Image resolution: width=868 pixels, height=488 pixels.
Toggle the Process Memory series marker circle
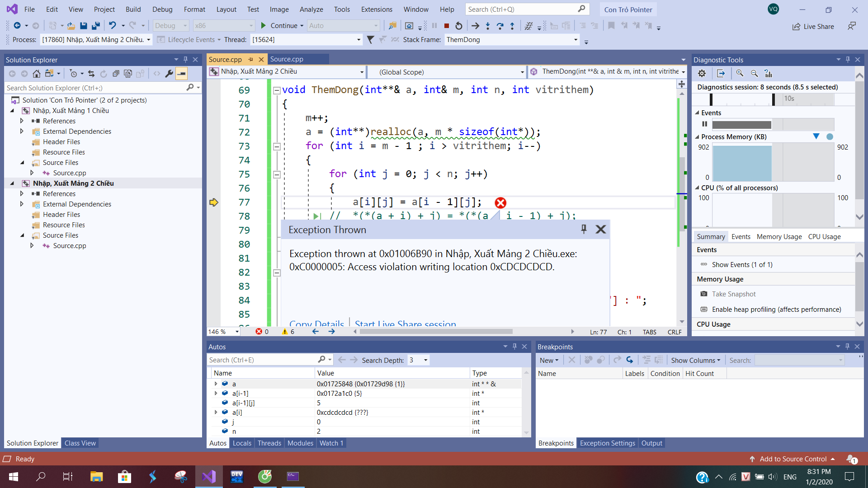tap(830, 136)
